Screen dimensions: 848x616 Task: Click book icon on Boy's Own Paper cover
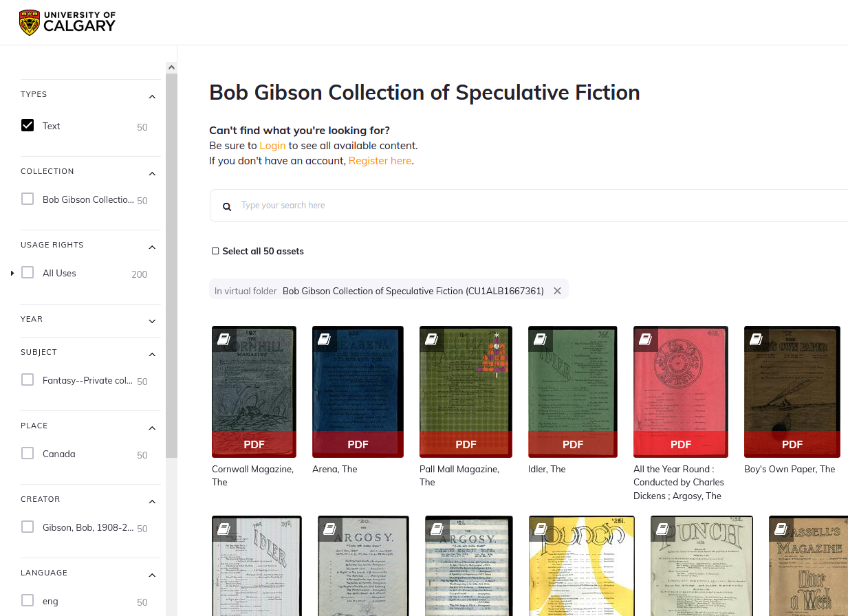(756, 339)
